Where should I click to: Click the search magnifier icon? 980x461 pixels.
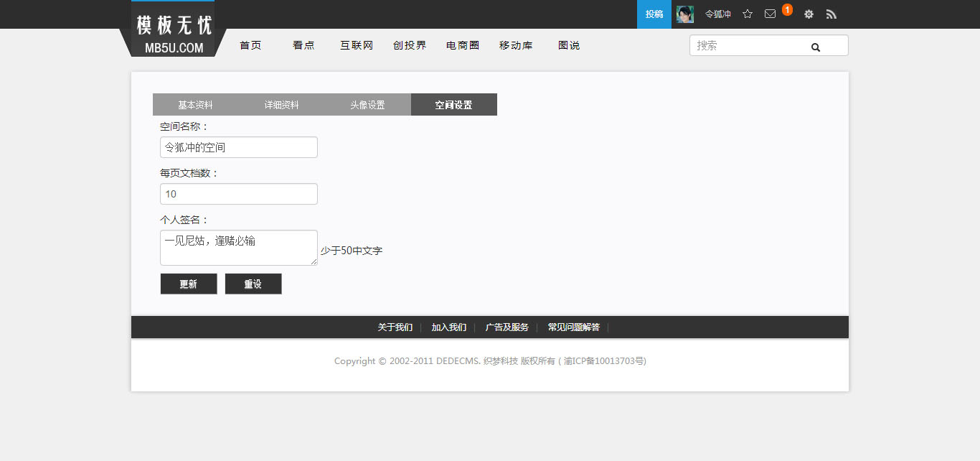(816, 47)
